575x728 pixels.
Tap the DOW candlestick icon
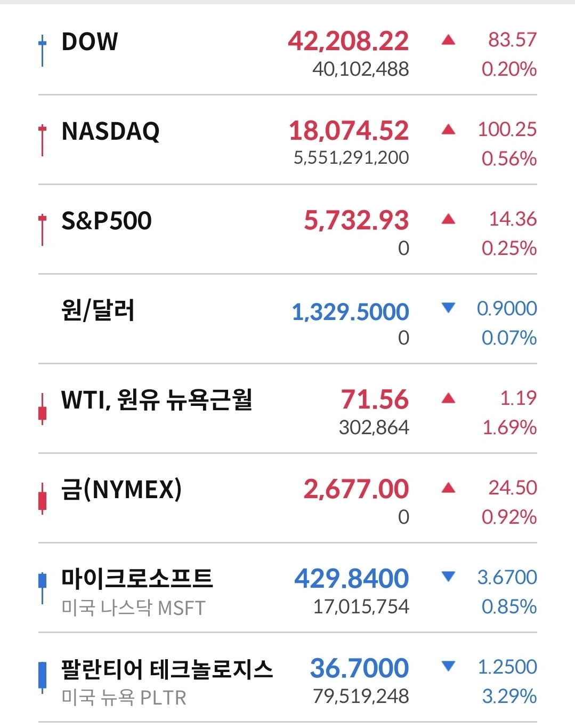coord(42,51)
